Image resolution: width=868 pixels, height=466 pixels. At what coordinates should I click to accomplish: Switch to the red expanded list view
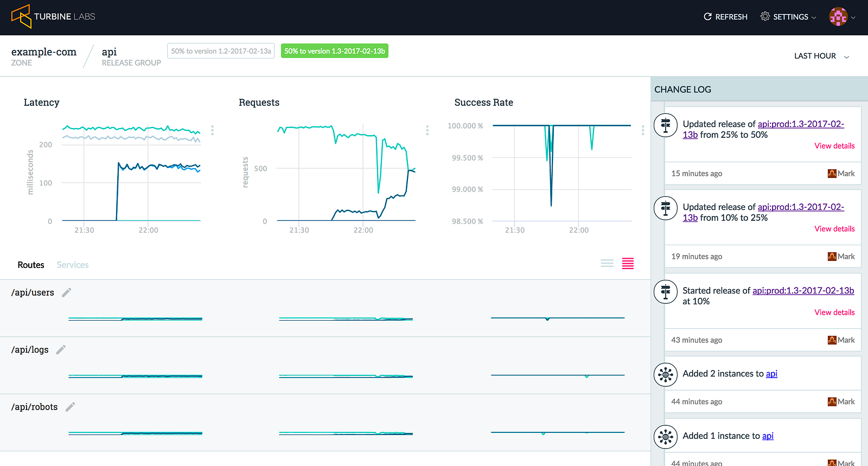(x=628, y=264)
